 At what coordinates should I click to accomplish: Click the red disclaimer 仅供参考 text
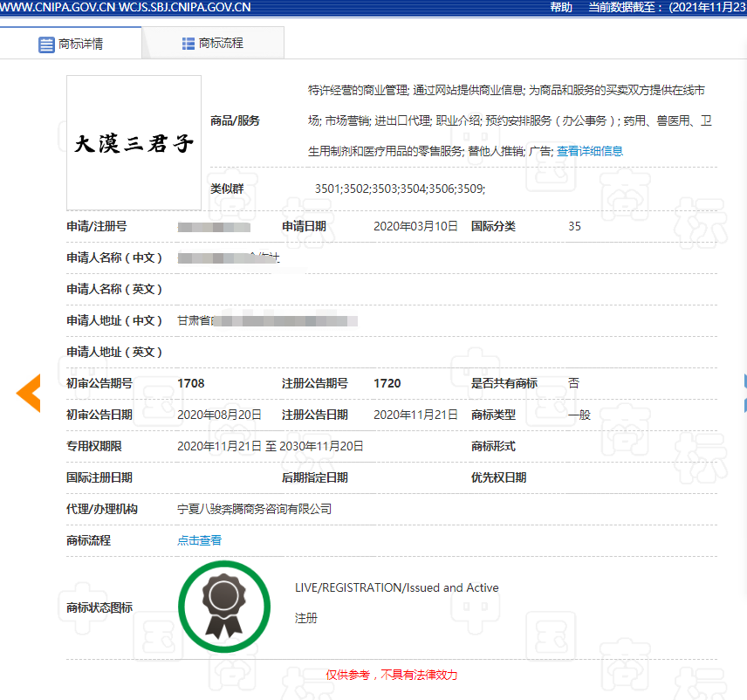pos(391,675)
